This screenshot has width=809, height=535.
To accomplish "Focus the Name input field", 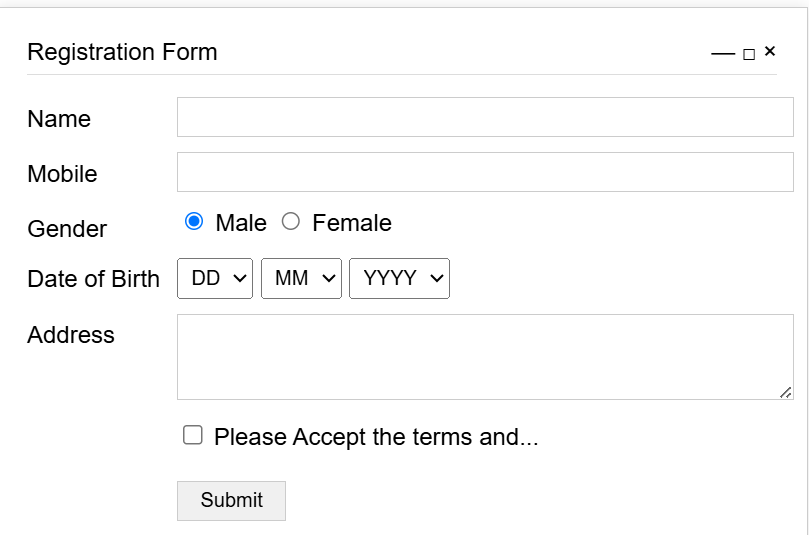I will [x=485, y=117].
